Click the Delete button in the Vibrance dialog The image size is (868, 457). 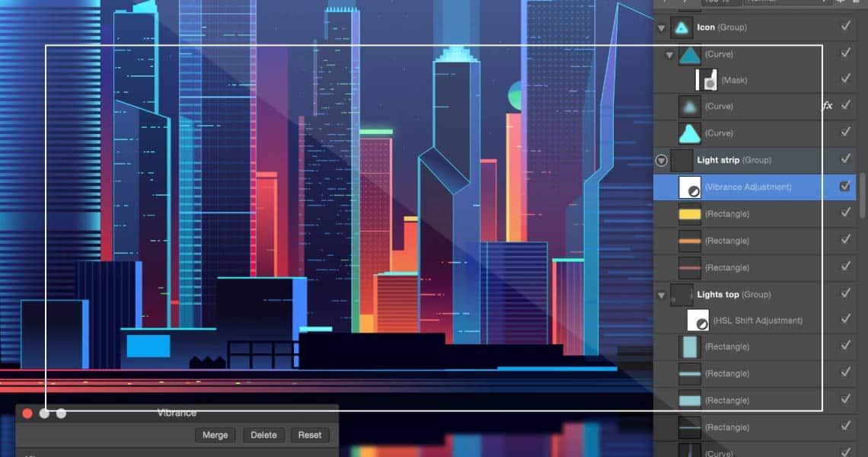click(x=263, y=435)
